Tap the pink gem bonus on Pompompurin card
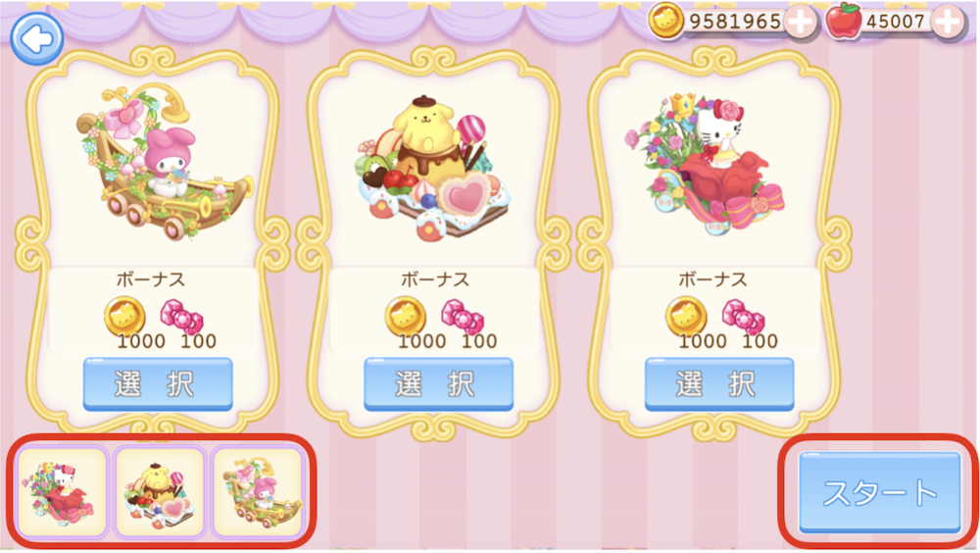The width and height of the screenshot is (980, 553). click(463, 317)
